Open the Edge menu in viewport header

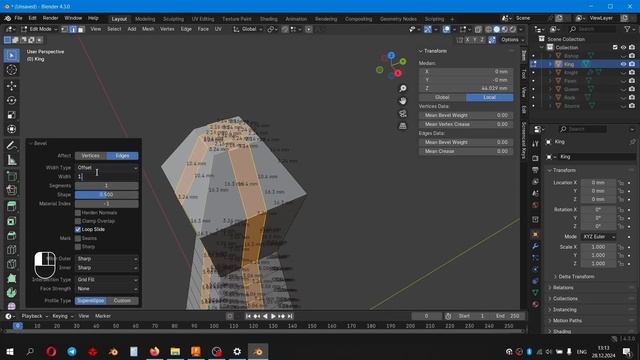pos(186,29)
